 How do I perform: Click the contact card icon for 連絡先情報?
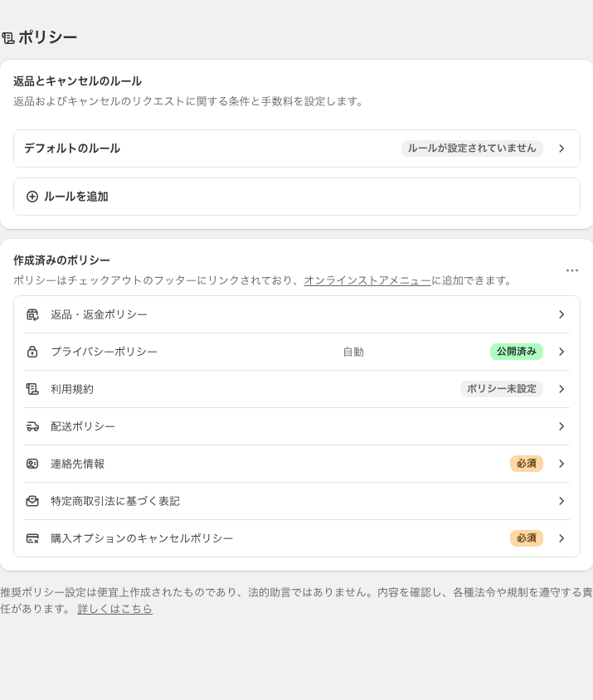tap(32, 464)
